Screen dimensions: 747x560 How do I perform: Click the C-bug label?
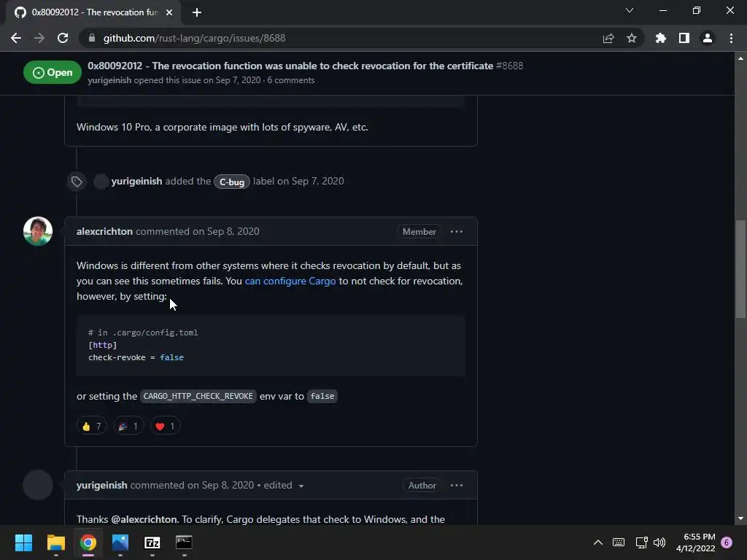tap(231, 182)
